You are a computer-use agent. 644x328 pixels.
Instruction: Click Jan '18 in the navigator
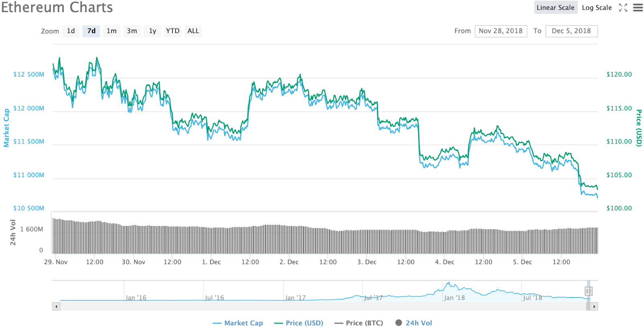pos(454,298)
